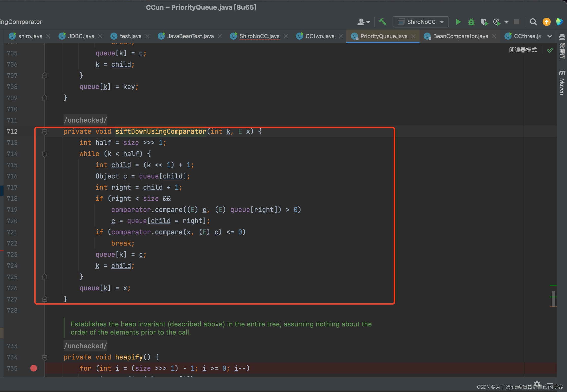The image size is (567, 392).
Task: Switch to JDBC.java tab
Action: (77, 36)
